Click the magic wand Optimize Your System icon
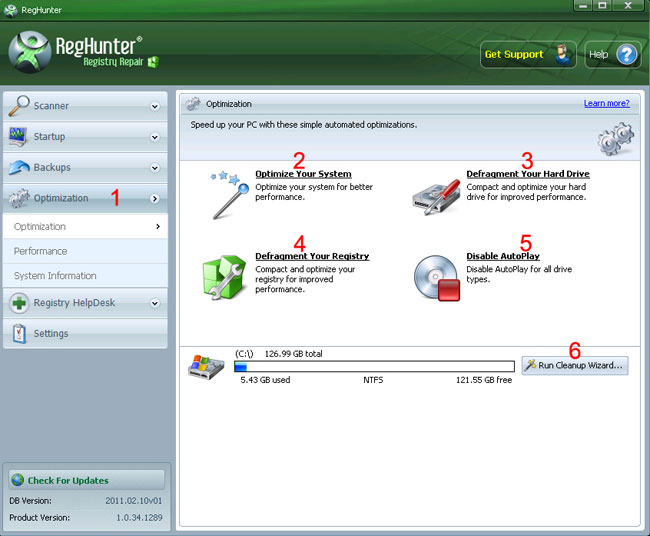This screenshot has height=536, width=650. [228, 194]
